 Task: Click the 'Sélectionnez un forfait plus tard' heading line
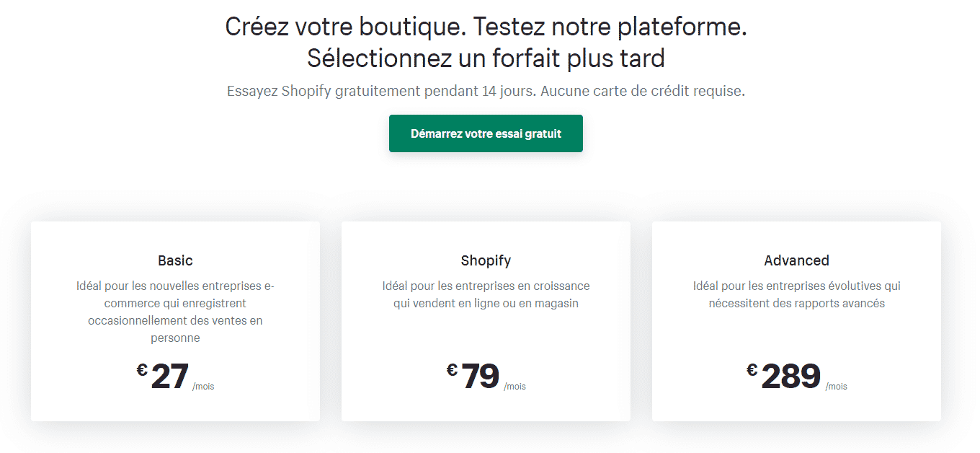click(486, 58)
